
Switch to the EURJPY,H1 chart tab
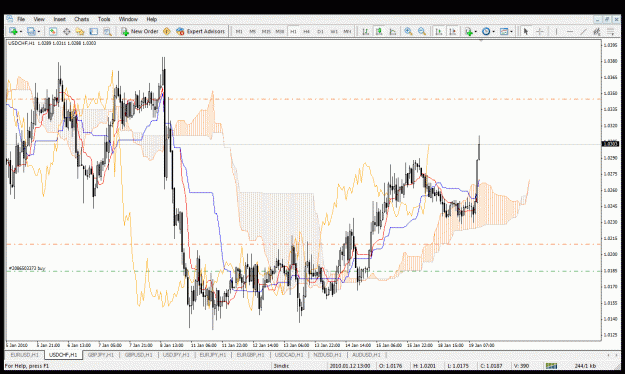[212, 355]
